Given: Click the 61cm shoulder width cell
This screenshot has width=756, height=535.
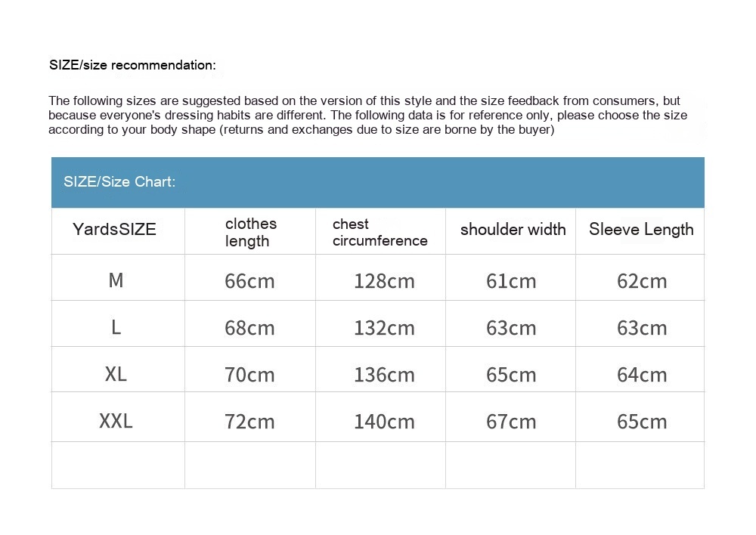Looking at the screenshot, I should click(x=511, y=281).
